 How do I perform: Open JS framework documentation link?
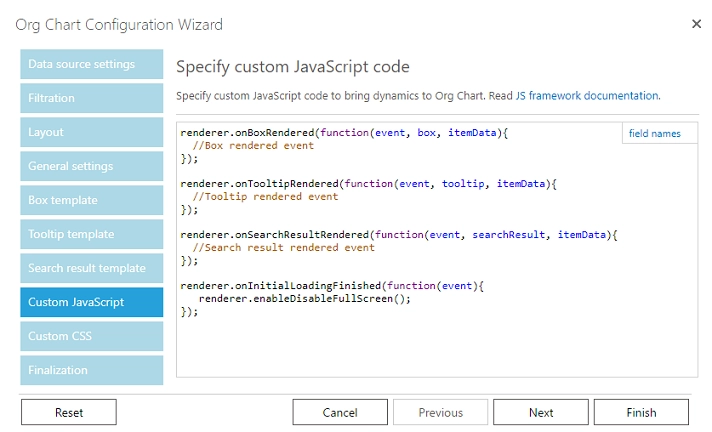(x=588, y=96)
